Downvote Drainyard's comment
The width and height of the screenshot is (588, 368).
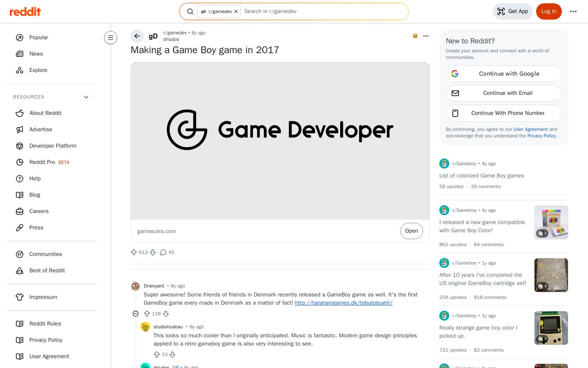166,314
